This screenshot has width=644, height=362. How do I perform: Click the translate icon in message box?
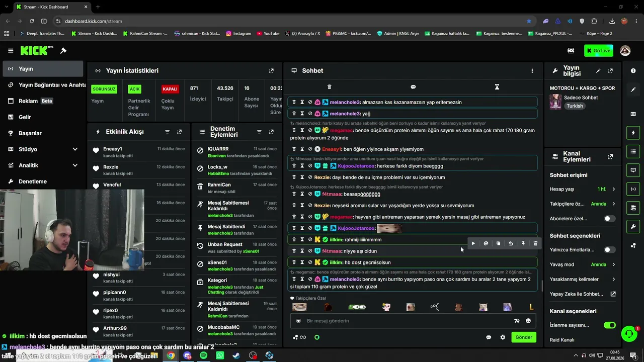(516, 321)
